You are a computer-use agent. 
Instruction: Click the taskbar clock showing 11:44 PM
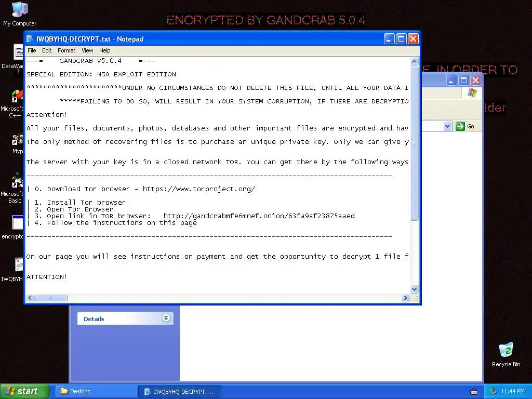pos(513,391)
